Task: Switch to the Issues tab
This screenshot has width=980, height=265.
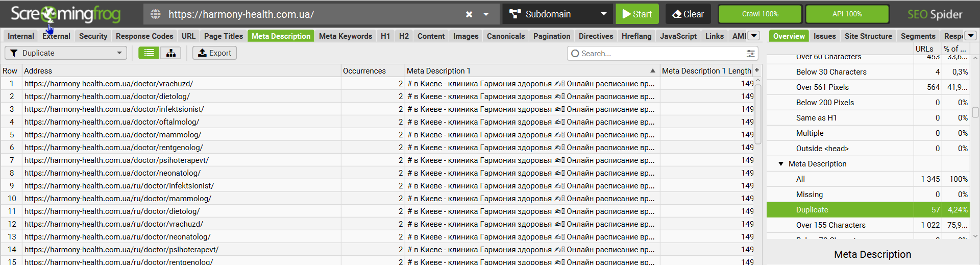Action: [824, 36]
